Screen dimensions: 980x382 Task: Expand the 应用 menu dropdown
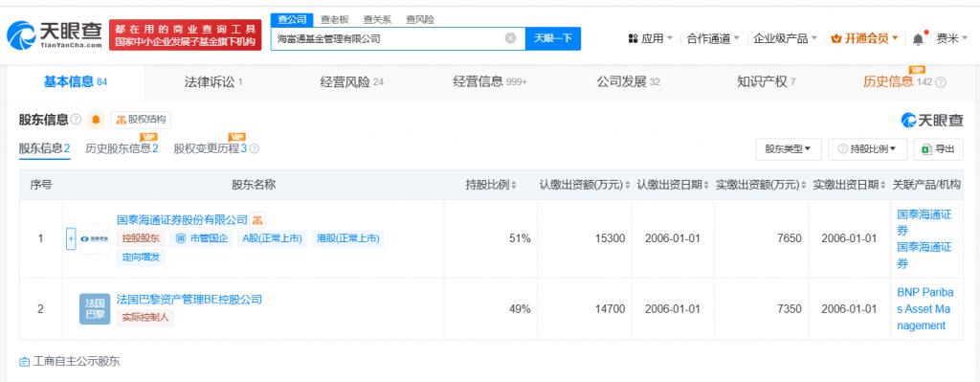651,38
